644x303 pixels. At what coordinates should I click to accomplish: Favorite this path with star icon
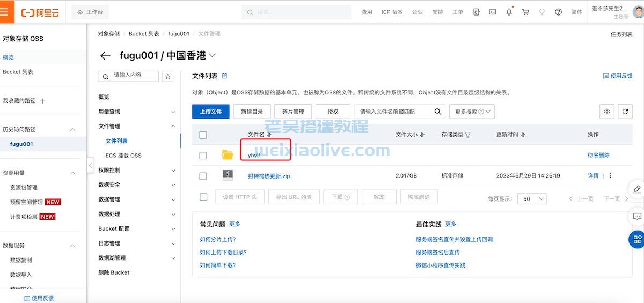click(x=168, y=77)
